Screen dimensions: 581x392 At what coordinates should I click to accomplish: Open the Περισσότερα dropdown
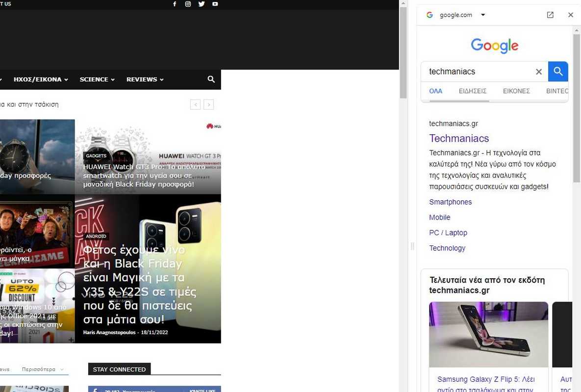click(39, 369)
